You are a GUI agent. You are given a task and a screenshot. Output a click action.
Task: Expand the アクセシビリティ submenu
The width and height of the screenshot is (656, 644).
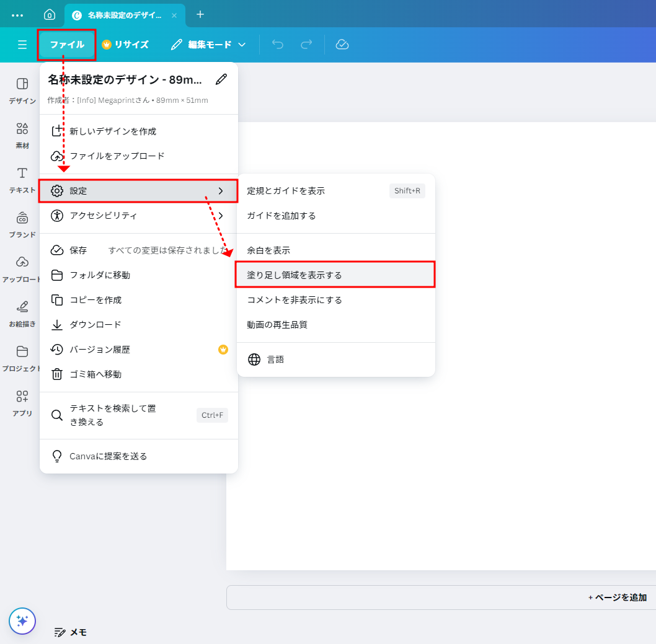point(139,215)
